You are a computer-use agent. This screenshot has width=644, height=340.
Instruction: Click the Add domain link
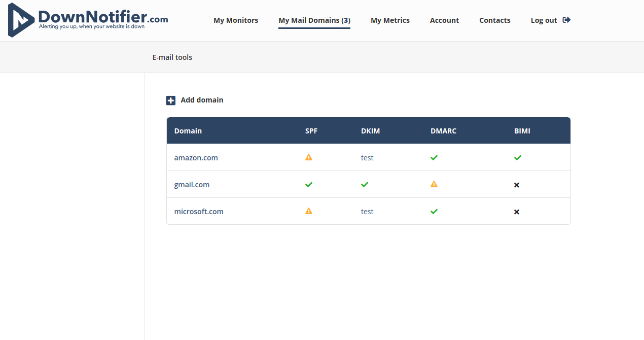[202, 100]
